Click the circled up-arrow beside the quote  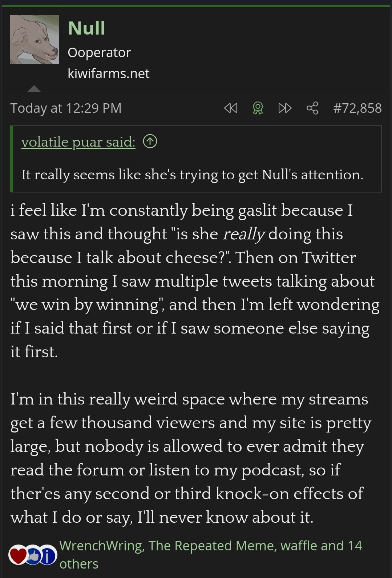[x=150, y=141]
